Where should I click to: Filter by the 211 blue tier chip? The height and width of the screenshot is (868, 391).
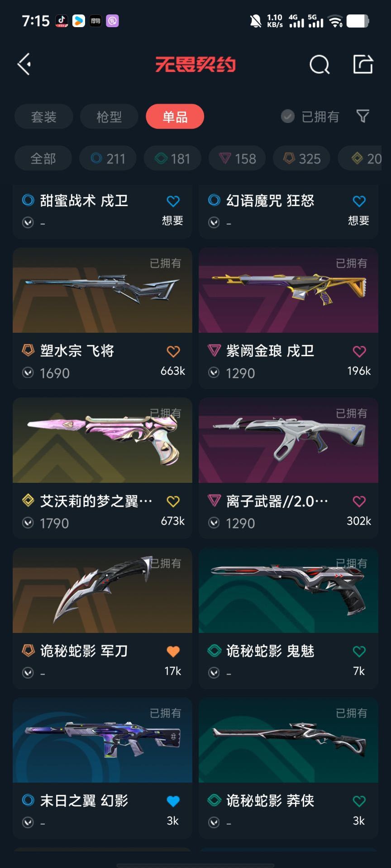108,158
